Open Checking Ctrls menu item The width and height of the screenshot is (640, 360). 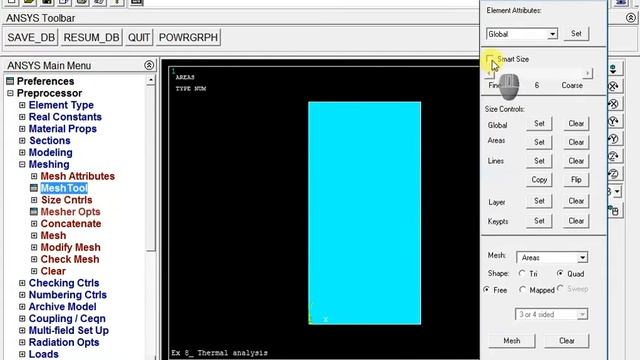pyautogui.click(x=64, y=283)
